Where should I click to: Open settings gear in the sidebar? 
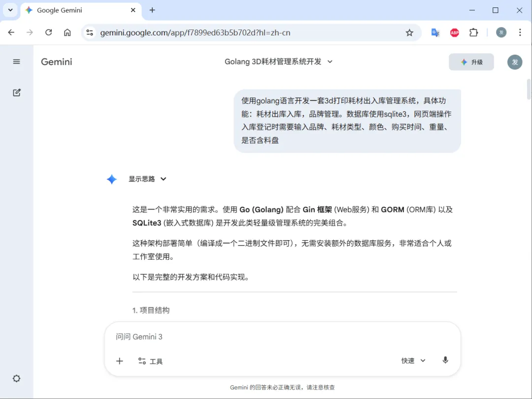coord(16,378)
